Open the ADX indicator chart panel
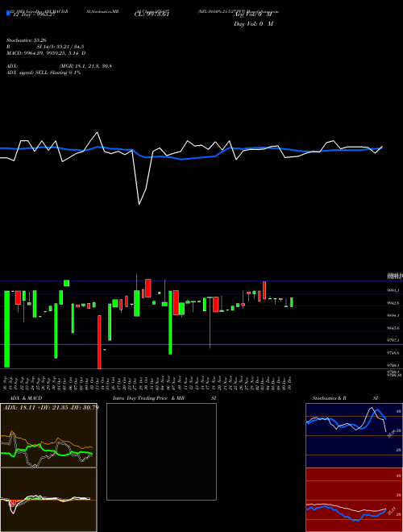The image size is (403, 532). (x=48, y=435)
